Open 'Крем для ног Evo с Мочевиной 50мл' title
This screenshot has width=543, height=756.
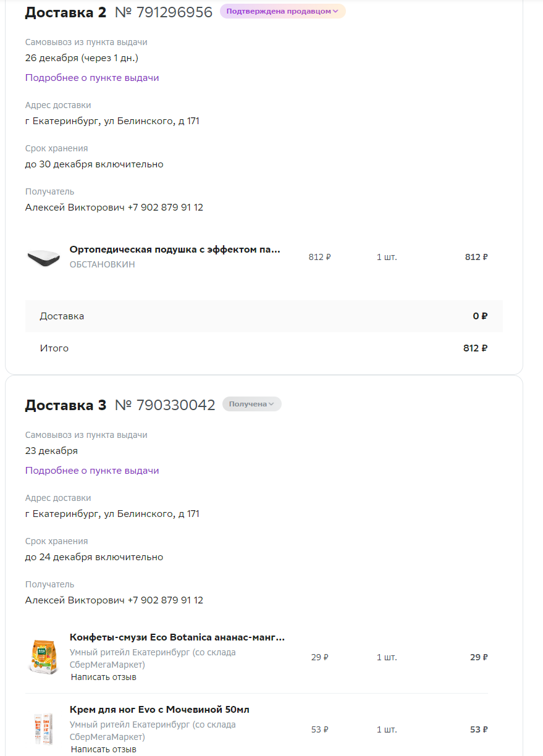pyautogui.click(x=159, y=710)
